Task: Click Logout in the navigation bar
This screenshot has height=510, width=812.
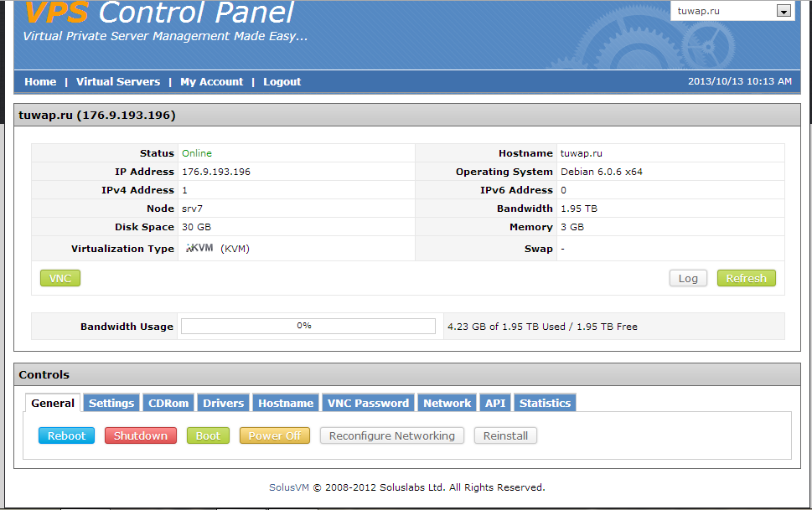Action: 282,81
